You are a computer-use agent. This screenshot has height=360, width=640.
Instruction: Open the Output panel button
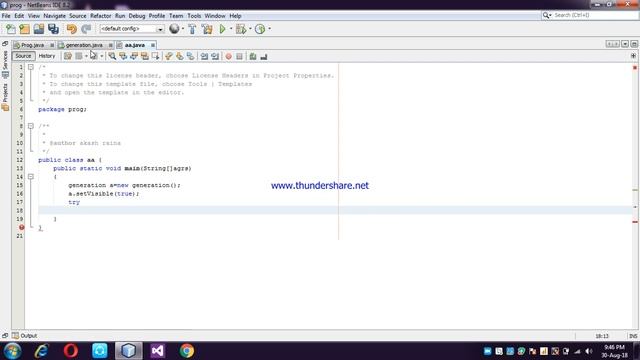pos(24,336)
